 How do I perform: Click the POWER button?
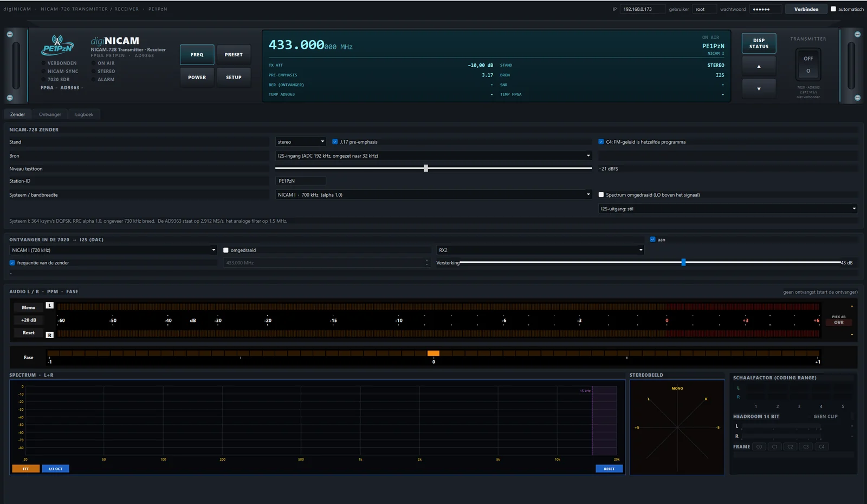tap(197, 77)
